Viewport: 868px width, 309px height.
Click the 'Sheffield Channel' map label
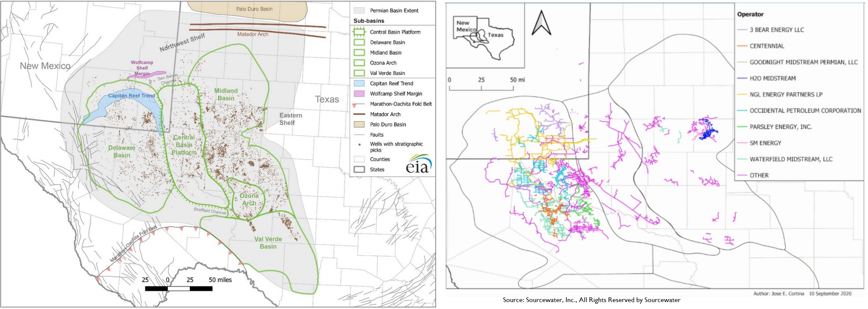210,211
